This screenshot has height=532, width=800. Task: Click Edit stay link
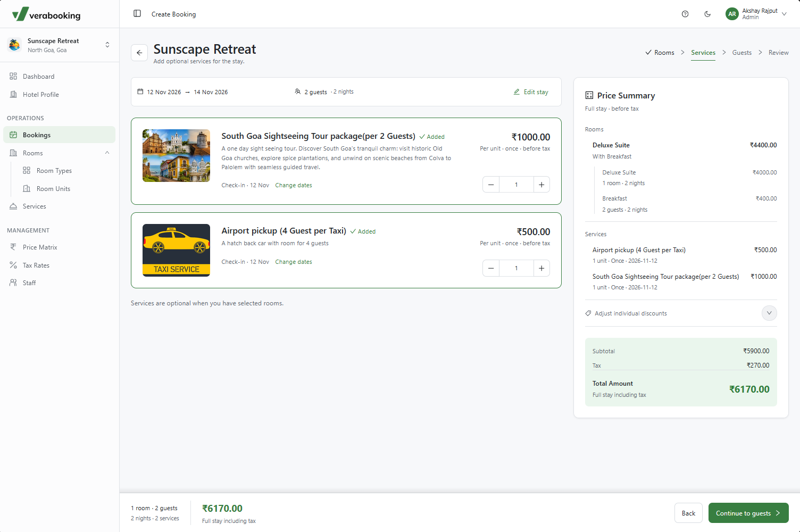point(531,92)
